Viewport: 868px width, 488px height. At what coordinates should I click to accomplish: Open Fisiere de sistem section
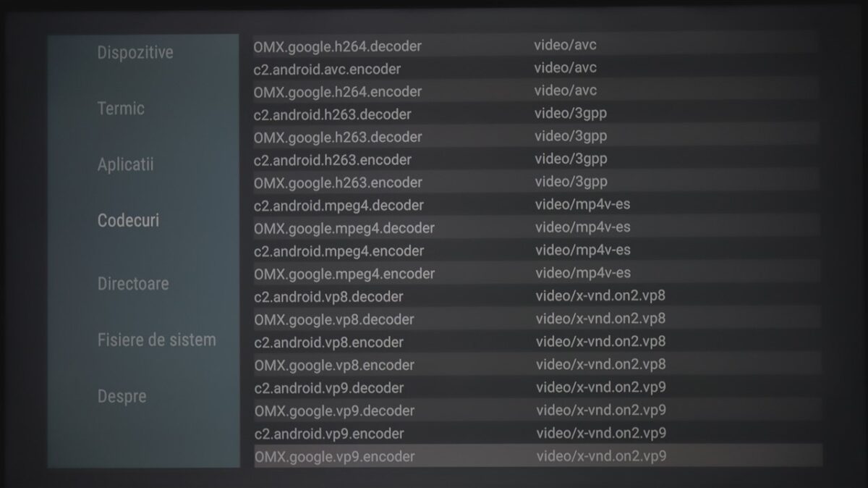coord(156,340)
